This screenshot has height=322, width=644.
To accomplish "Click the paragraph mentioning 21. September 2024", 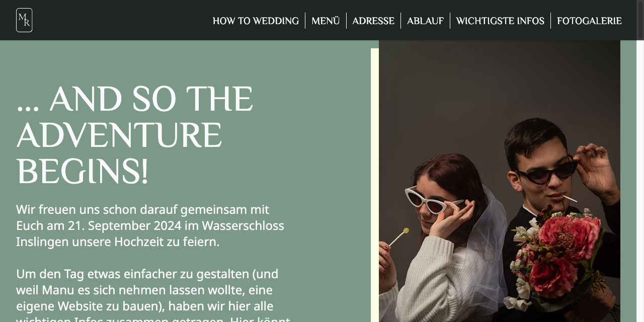I will (x=150, y=225).
